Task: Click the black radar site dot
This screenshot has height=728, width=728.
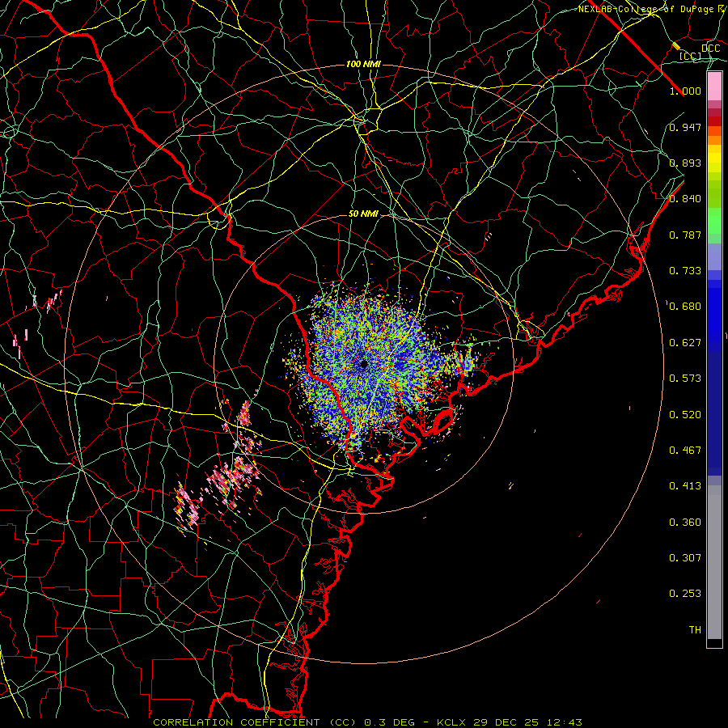Action: coord(364,364)
